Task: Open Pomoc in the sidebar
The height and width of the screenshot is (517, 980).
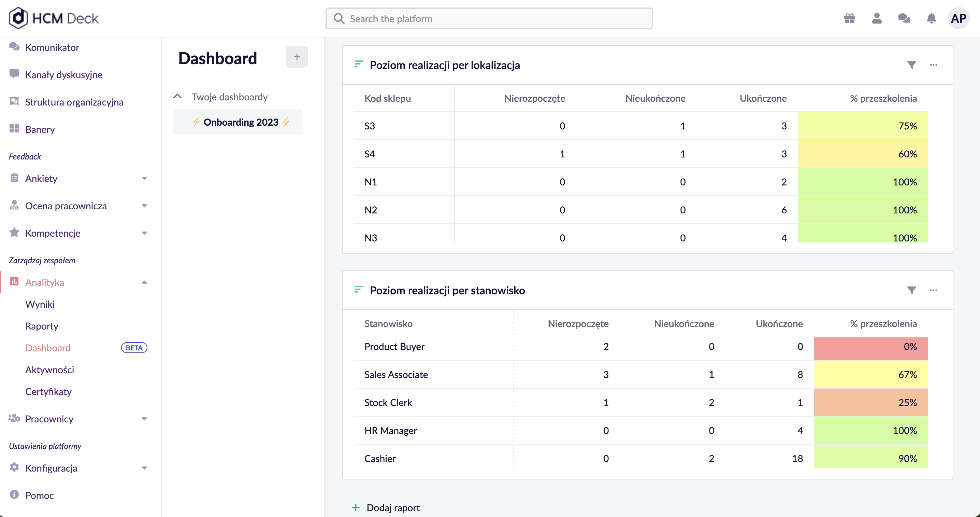Action: click(40, 495)
